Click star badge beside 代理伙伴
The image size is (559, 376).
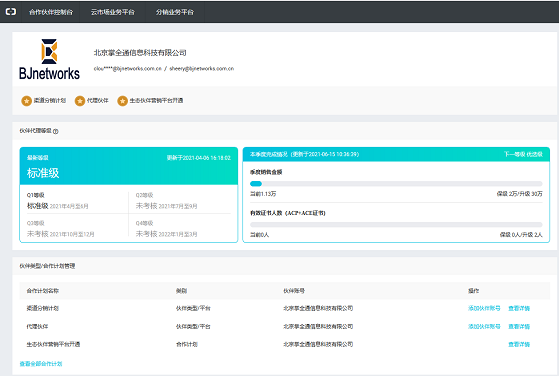tap(80, 101)
